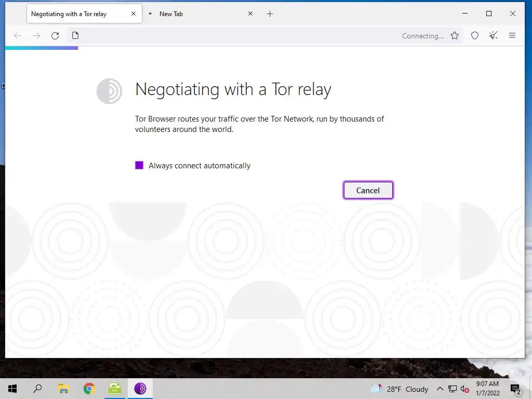
Task: Click the Forward navigation arrow
Action: click(x=36, y=36)
